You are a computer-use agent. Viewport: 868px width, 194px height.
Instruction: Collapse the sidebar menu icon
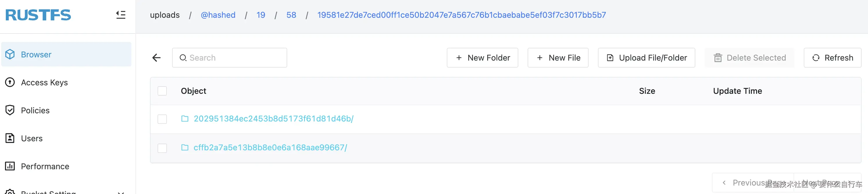click(121, 15)
